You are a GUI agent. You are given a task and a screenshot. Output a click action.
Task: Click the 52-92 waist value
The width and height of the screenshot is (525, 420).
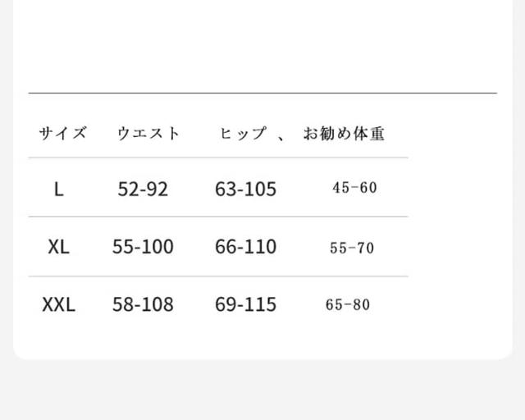[x=143, y=189]
